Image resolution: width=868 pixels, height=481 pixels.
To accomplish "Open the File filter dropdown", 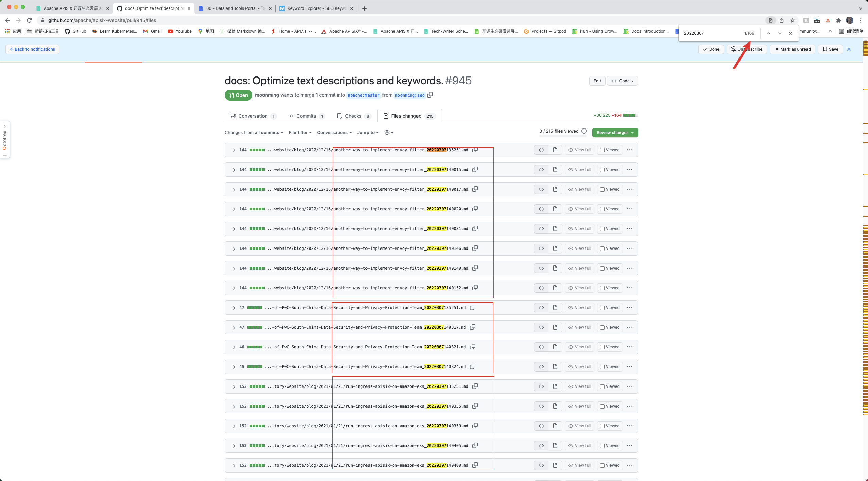I will coord(300,132).
